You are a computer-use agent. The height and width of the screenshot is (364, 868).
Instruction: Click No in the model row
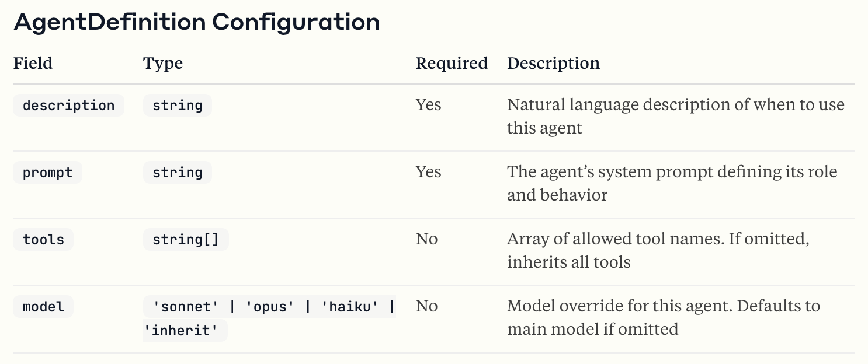click(x=426, y=306)
